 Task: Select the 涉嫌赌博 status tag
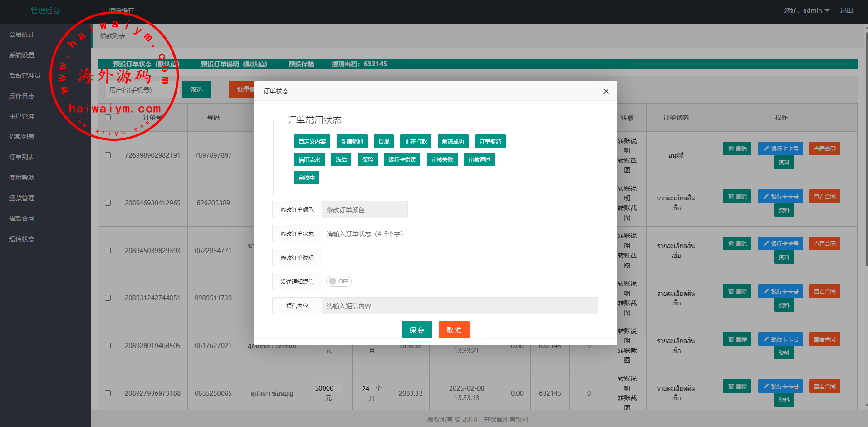[x=352, y=142]
